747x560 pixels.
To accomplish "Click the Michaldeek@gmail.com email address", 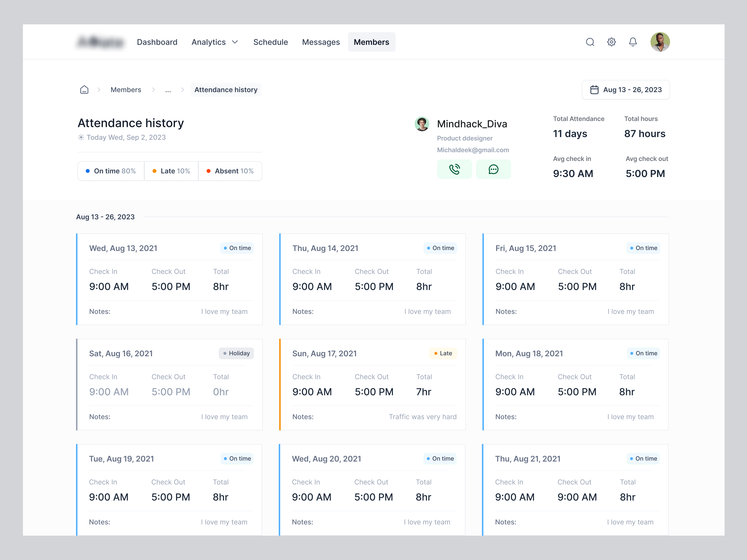I will 473,150.
